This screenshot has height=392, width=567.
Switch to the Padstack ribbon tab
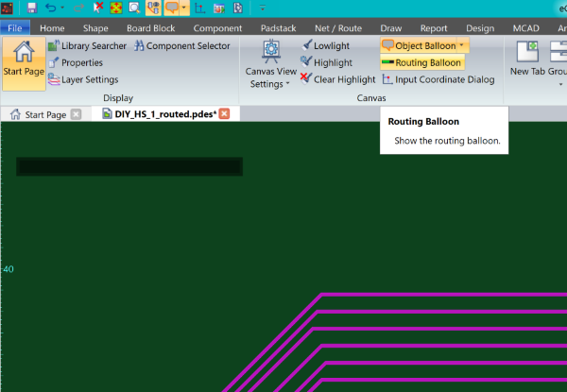[280, 27]
